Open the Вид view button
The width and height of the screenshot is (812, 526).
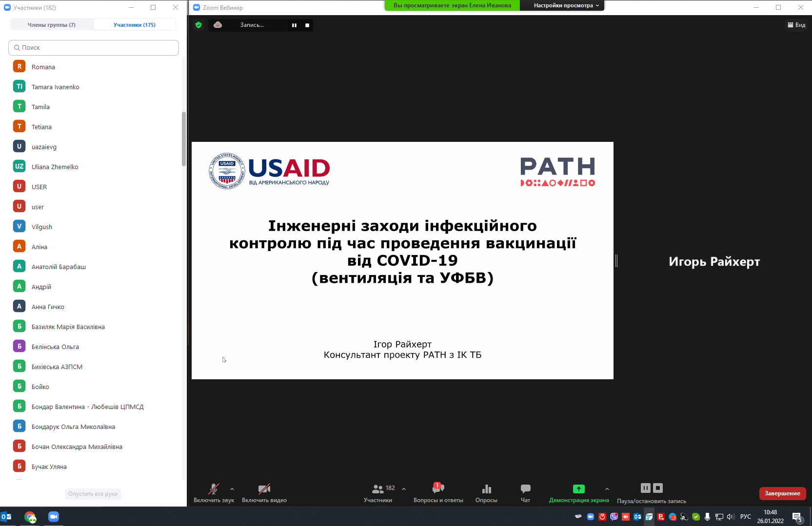click(796, 25)
